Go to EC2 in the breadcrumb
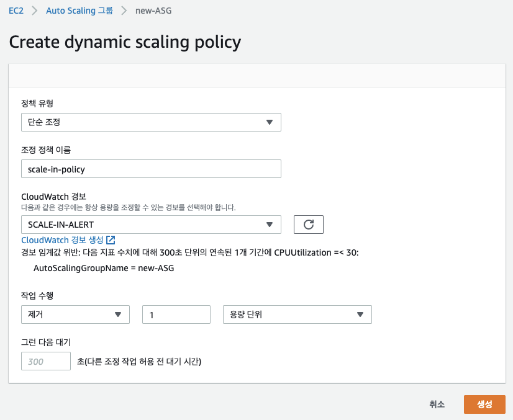The height and width of the screenshot is (420, 513). click(16, 11)
